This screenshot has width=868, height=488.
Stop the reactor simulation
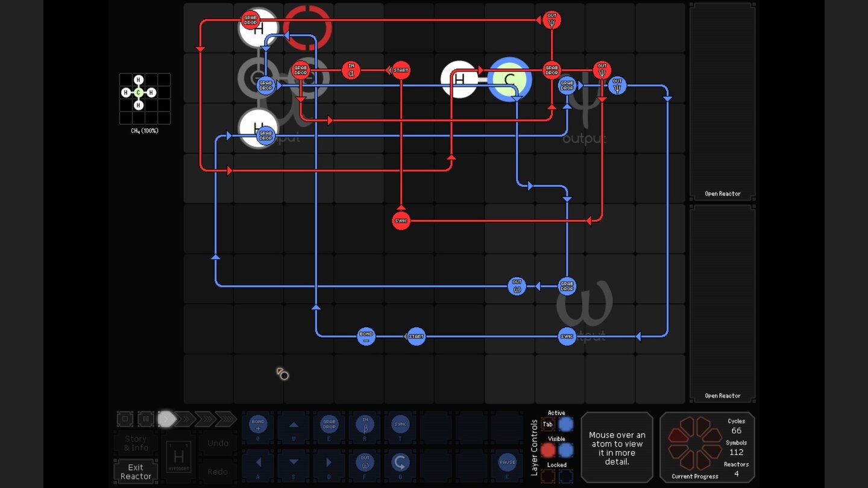point(125,419)
